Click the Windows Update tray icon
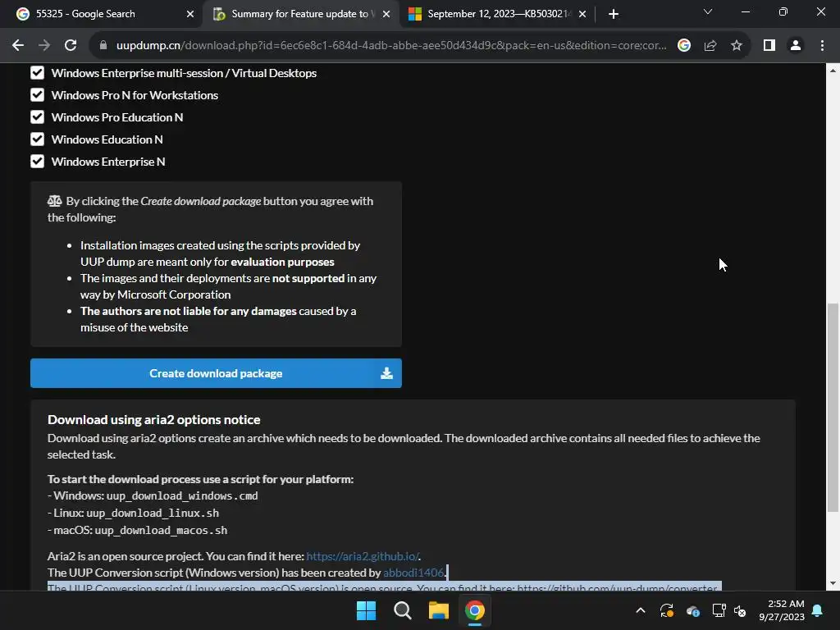 (x=666, y=610)
